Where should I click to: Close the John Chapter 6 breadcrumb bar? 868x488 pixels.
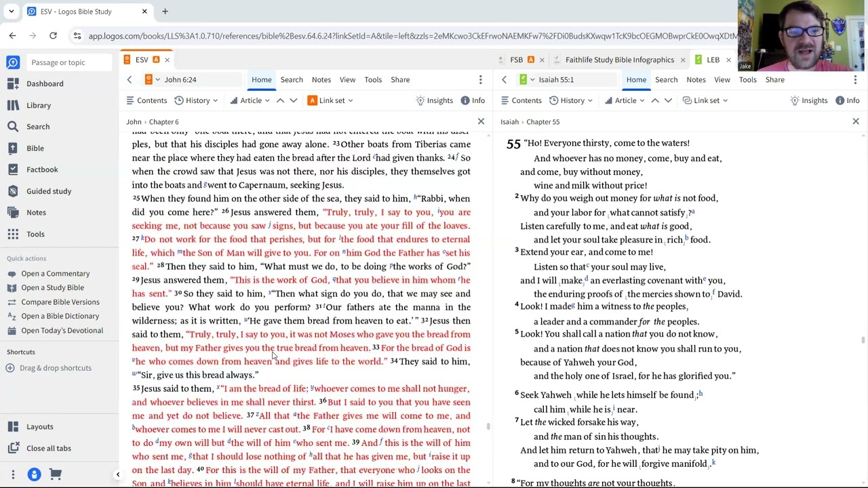(481, 122)
